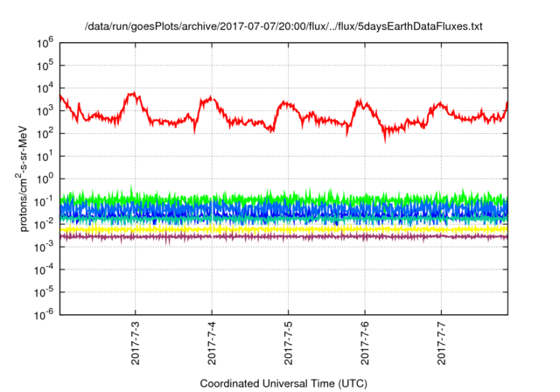Click the 2017-7-3 date label

(136, 343)
